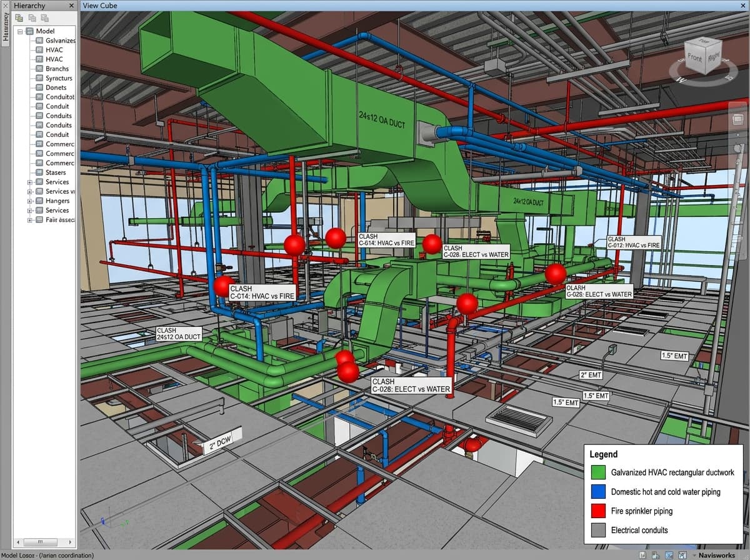The width and height of the screenshot is (750, 560).
Task: Select the Gslvanizes tree item
Action: pyautogui.click(x=60, y=41)
